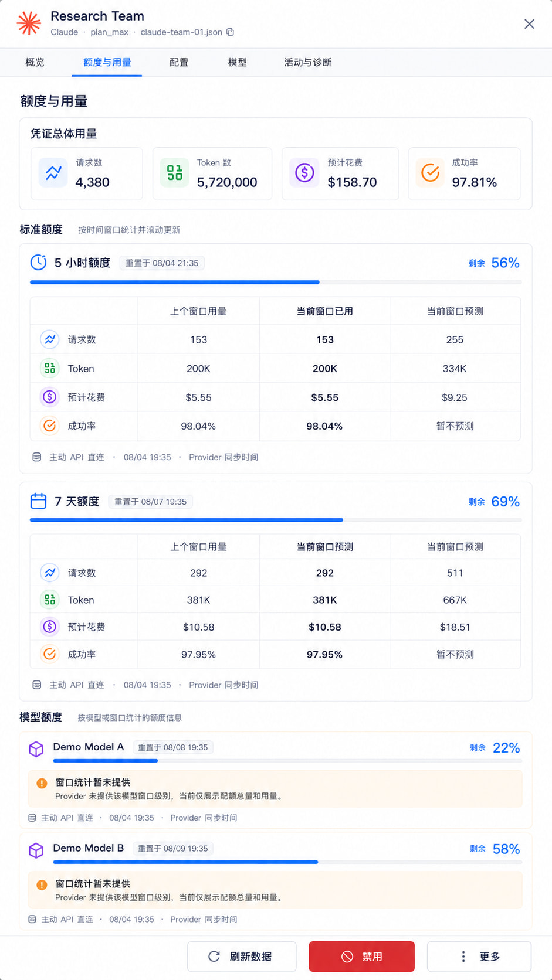
Task: Click the 5 小时额度 clock icon
Action: pyautogui.click(x=39, y=263)
